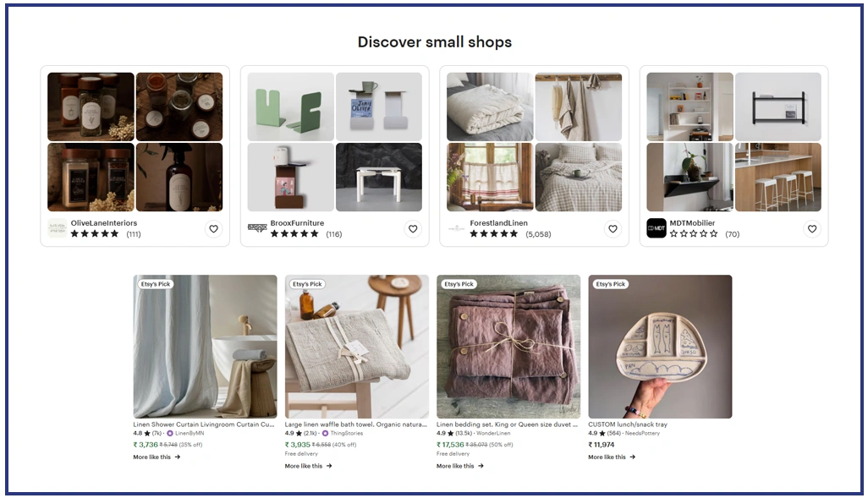Image resolution: width=868 pixels, height=498 pixels.
Task: Click Etsy's Pick badge on snack tray
Action: tap(611, 284)
